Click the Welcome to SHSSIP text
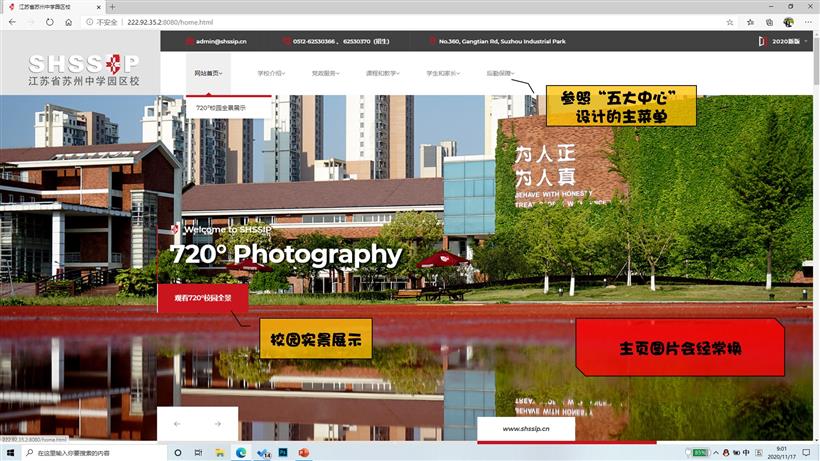Image resolution: width=820 pixels, height=461 pixels. click(227, 229)
